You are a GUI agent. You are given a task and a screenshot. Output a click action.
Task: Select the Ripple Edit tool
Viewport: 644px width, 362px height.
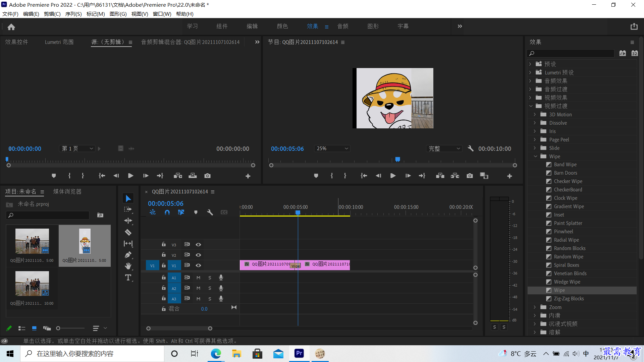click(x=128, y=221)
